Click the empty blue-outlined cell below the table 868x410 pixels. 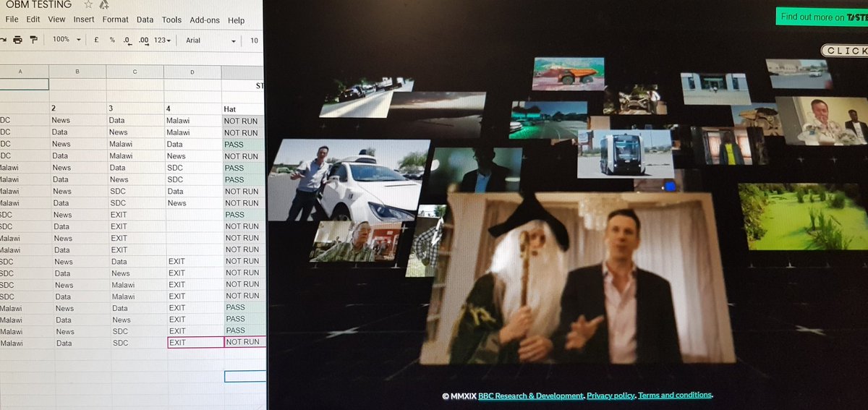coord(244,376)
